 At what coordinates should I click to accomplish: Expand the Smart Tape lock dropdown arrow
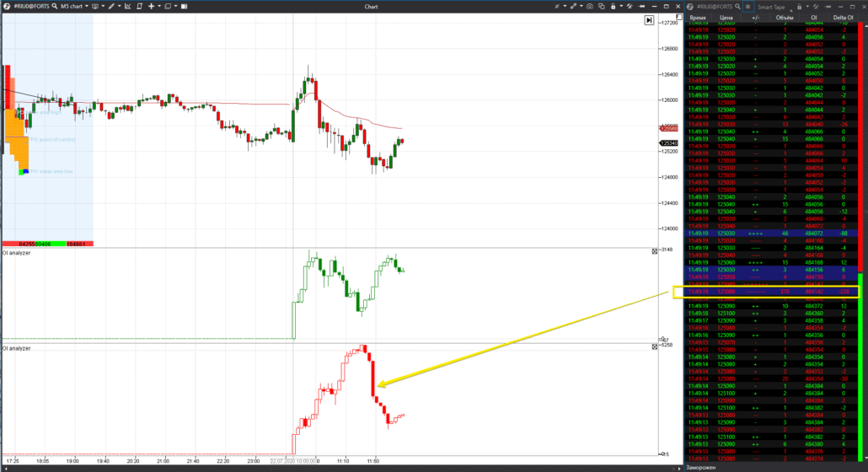coord(807,7)
